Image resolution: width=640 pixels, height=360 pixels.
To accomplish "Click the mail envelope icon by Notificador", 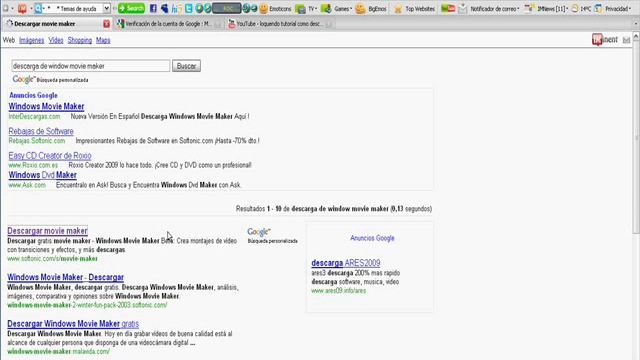I will [x=462, y=9].
